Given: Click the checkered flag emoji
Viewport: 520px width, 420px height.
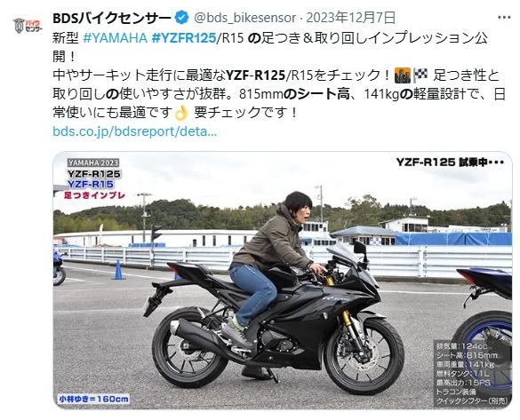Looking at the screenshot, I should pyautogui.click(x=420, y=75).
